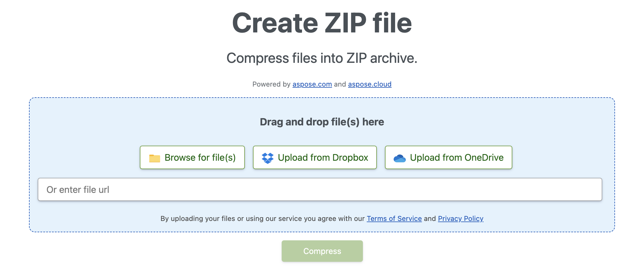Click 'and' between the Terms and Privacy links
This screenshot has height=278, width=644.
click(430, 219)
